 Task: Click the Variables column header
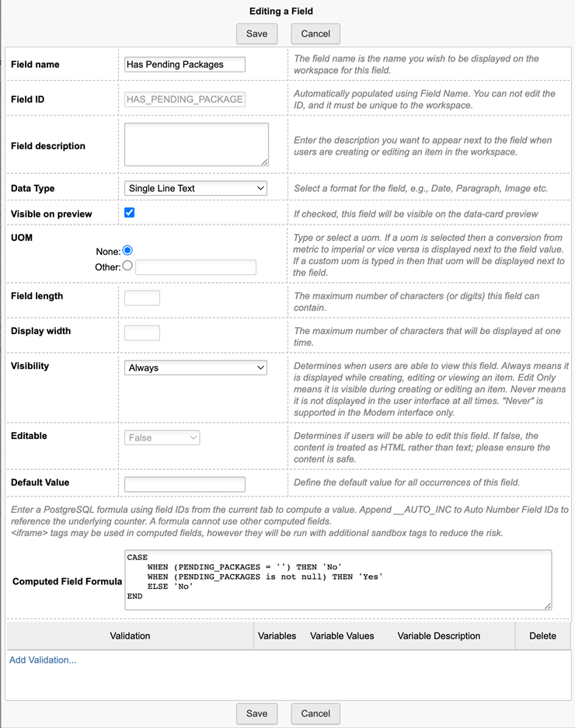tap(277, 636)
